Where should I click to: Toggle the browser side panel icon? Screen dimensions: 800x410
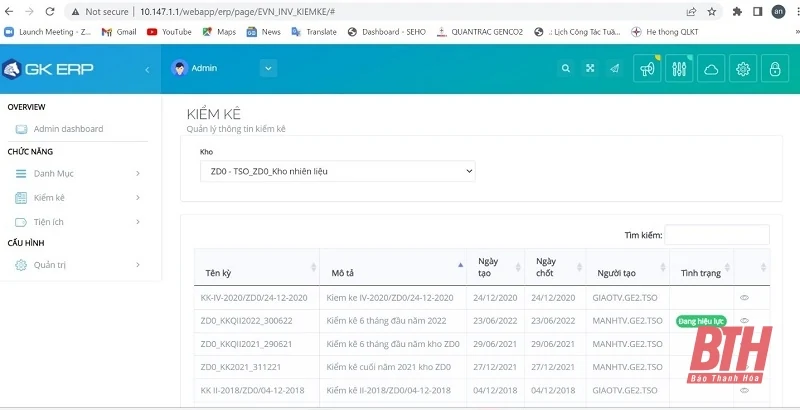click(x=758, y=12)
